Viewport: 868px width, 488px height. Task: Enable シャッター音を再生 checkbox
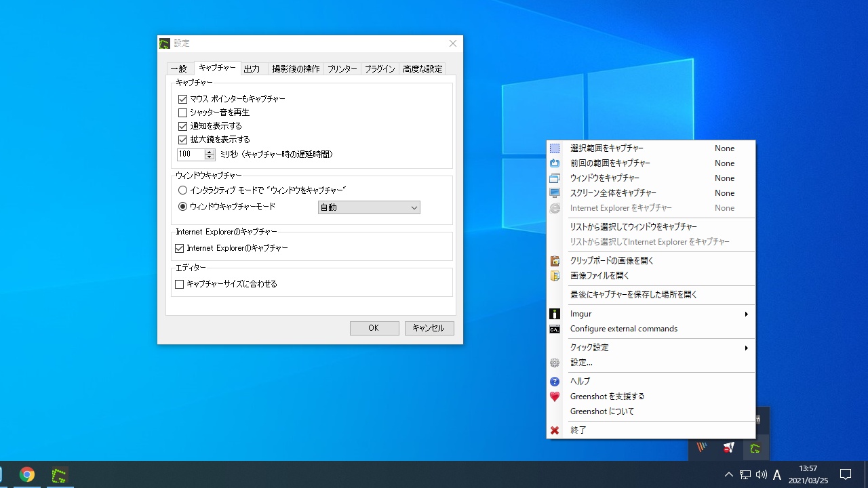[x=182, y=113]
